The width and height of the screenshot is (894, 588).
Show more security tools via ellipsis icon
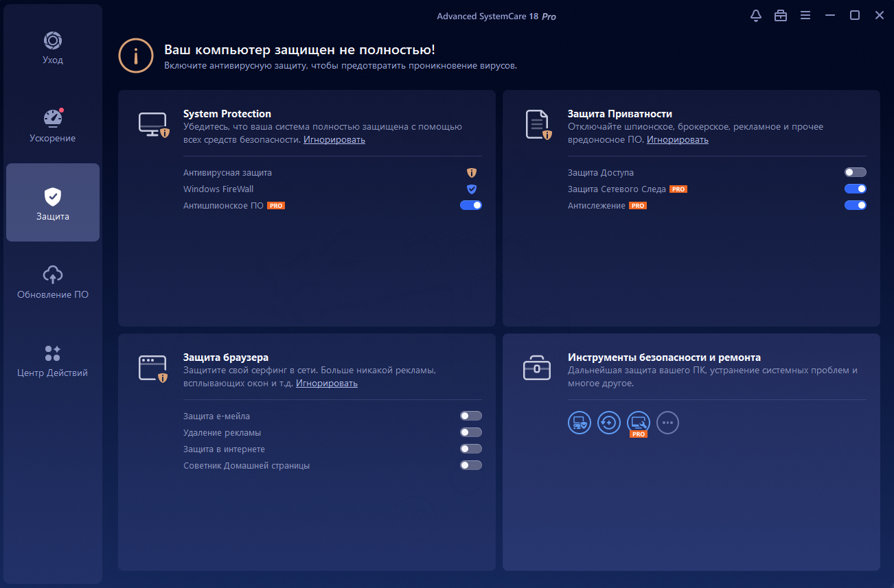(668, 423)
